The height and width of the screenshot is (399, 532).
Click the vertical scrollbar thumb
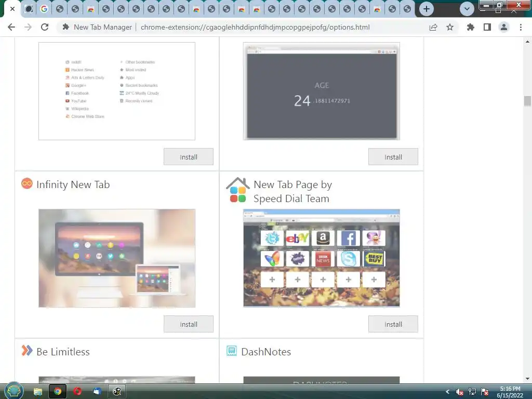[x=528, y=101]
